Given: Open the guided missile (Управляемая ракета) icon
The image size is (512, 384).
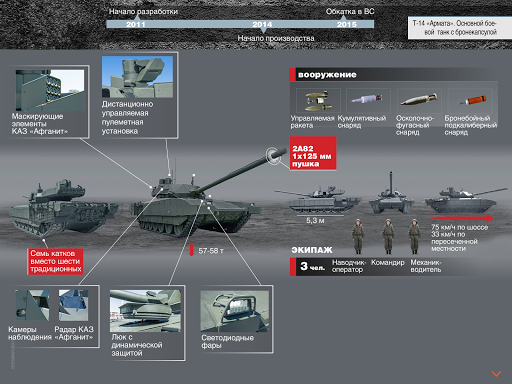Looking at the screenshot, I should pos(318,101).
